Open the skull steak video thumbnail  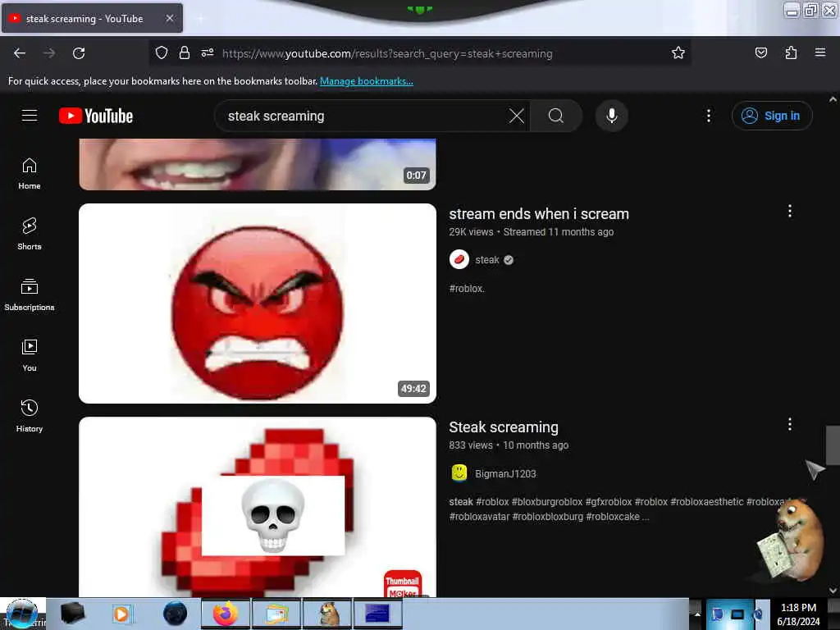[x=257, y=507]
